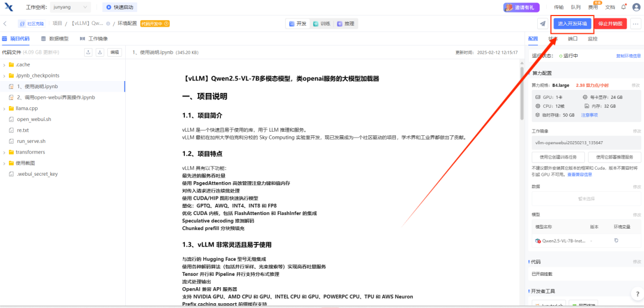
Task: Click the 代码开发中 status badge
Action: click(x=155, y=23)
